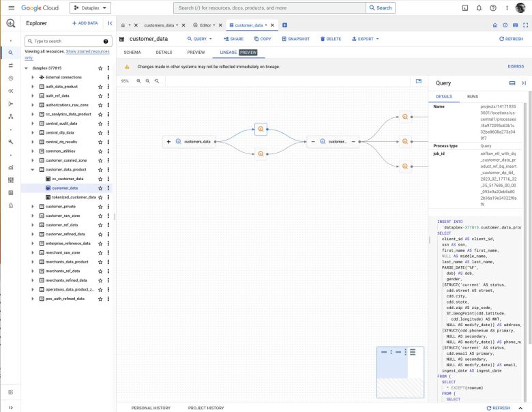532x412 pixels.
Task: Switch to the Schema tab
Action: [132, 52]
